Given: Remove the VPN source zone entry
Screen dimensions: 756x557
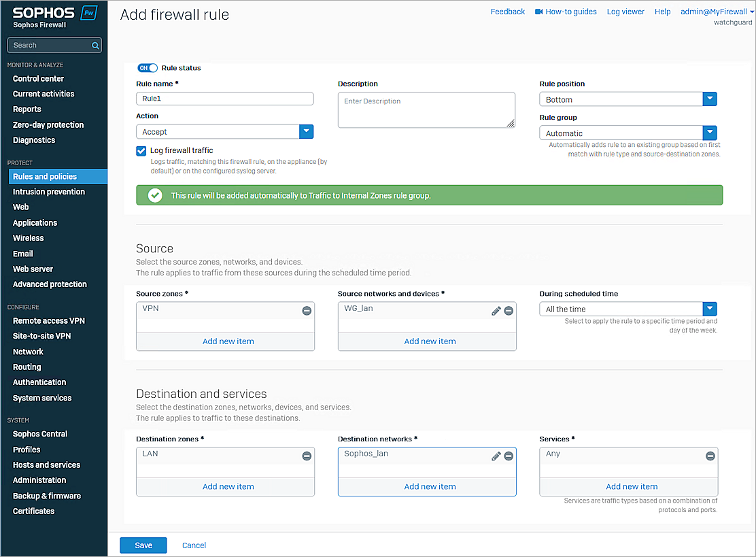Looking at the screenshot, I should [x=307, y=309].
